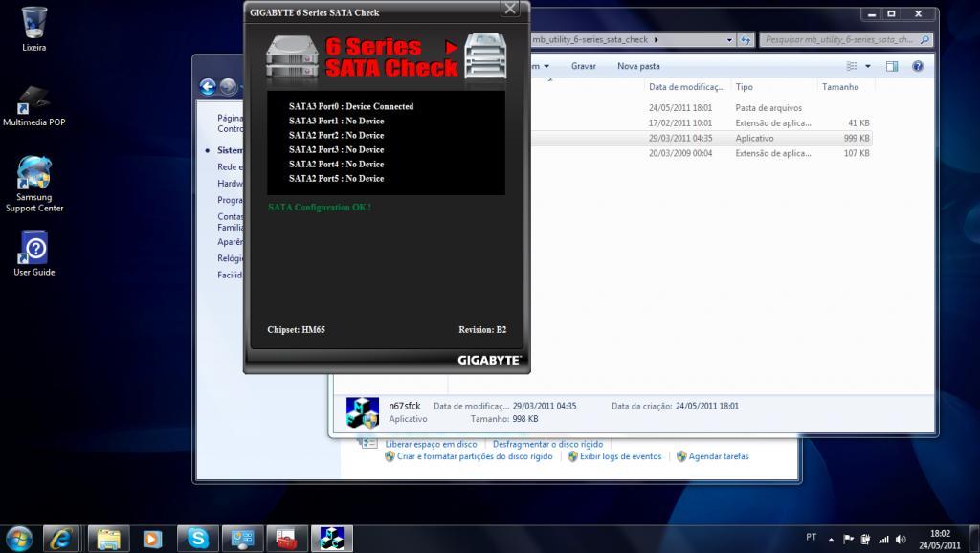Open the PT language bar indicator
This screenshot has width=980, height=553.
pos(812,537)
